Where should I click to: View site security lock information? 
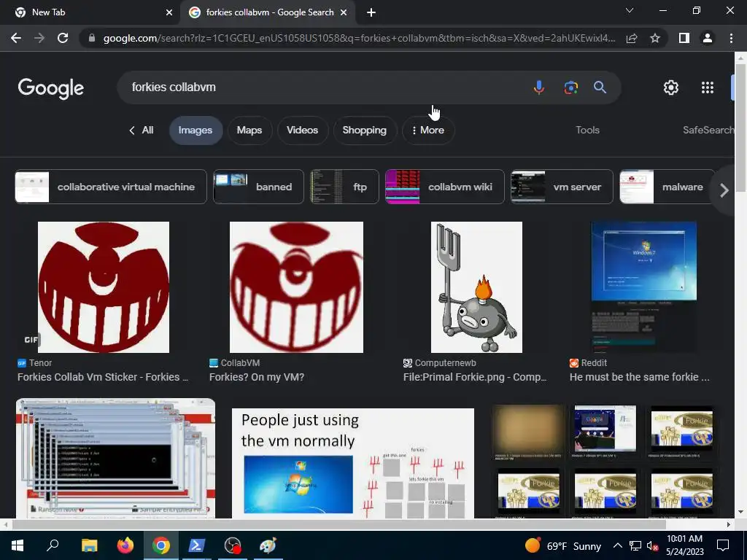[92, 38]
